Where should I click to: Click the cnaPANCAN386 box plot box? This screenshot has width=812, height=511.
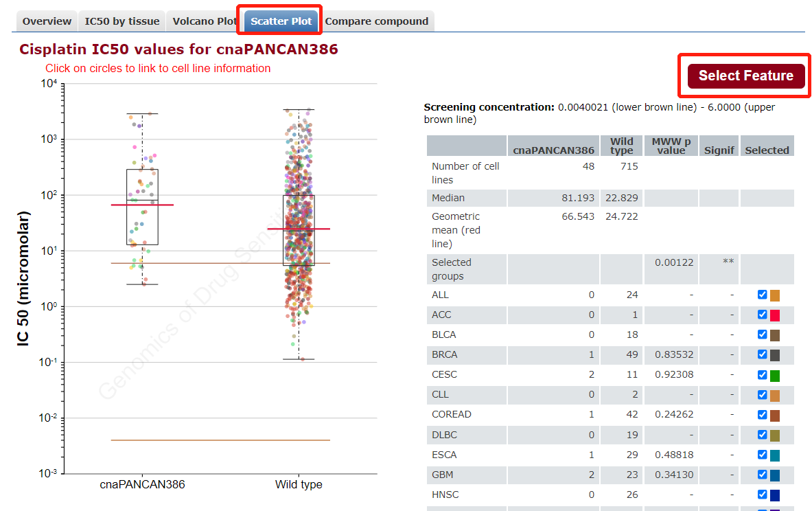[142, 220]
